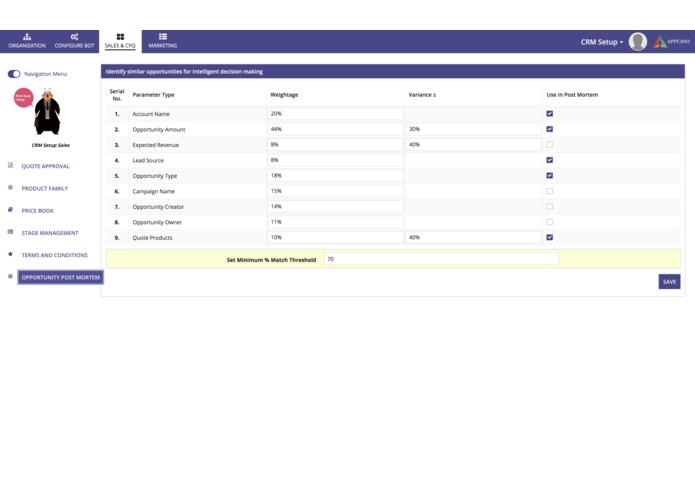Screen dimensions: 695x494
Task: Click the Minimum % Match Threshold field
Action: (441, 259)
